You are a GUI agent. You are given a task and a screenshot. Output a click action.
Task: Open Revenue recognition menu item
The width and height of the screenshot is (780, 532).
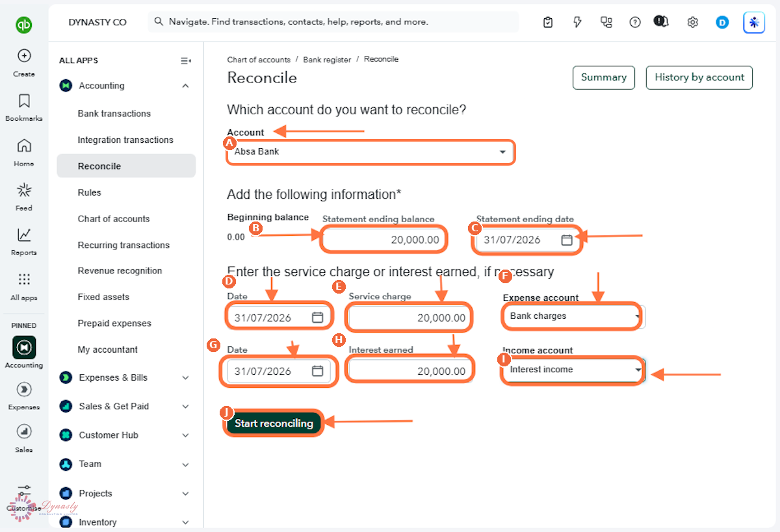120,271
